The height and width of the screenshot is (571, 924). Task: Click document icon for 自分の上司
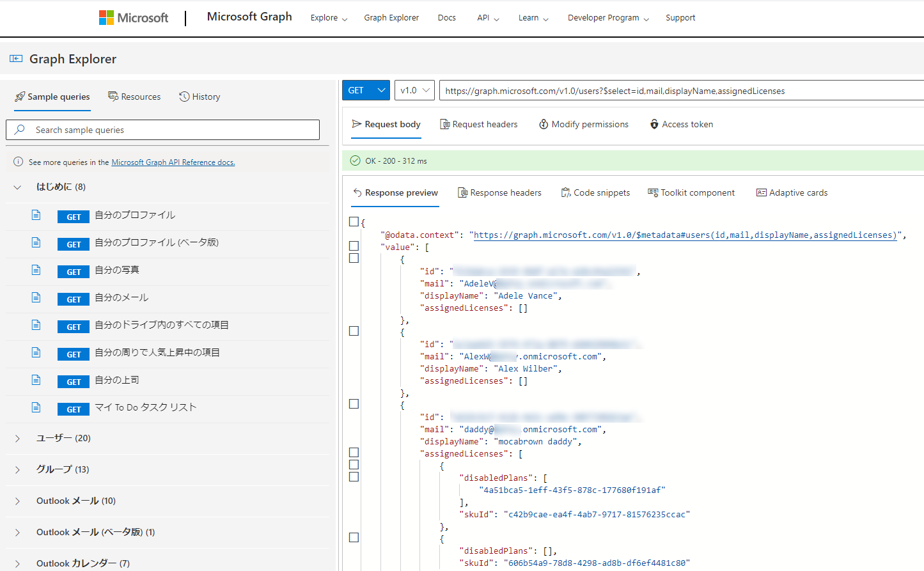[36, 380]
